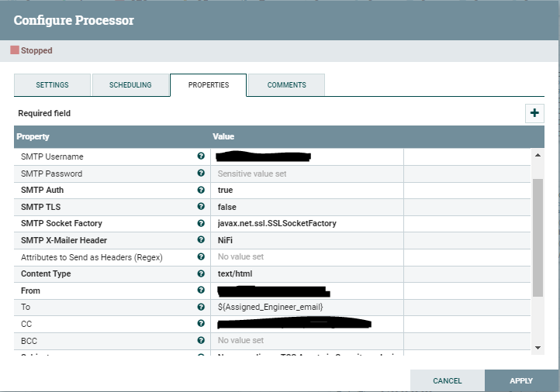The width and height of the screenshot is (560, 392).
Task: Open help icon for SMTP Auth
Action: point(201,190)
